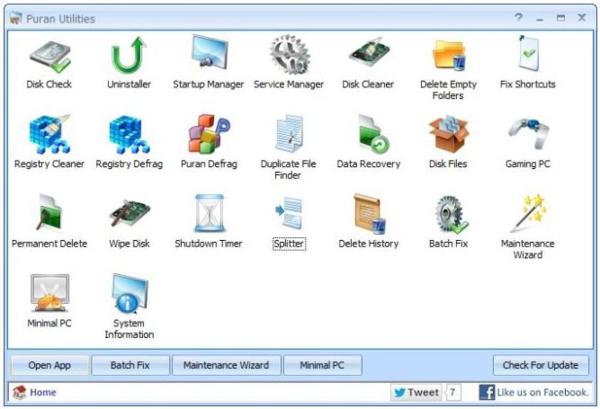
Task: Click the Splitter file icon
Action: pos(289,213)
